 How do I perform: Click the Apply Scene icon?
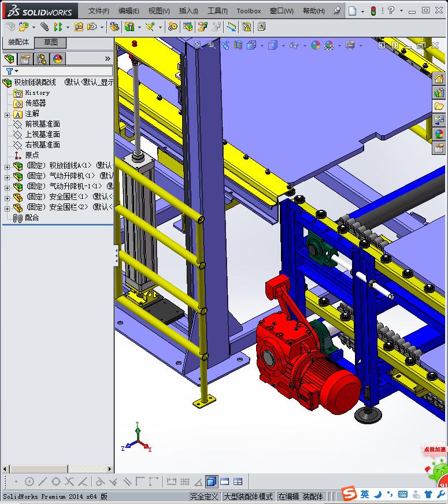coord(329,45)
